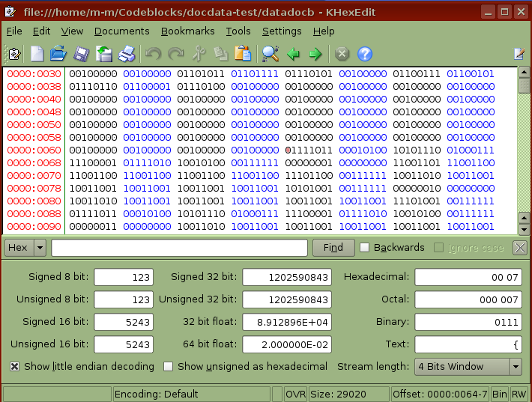Click the KHexEdit title bar app icon
The width and height of the screenshot is (532, 402).
pos(10,11)
